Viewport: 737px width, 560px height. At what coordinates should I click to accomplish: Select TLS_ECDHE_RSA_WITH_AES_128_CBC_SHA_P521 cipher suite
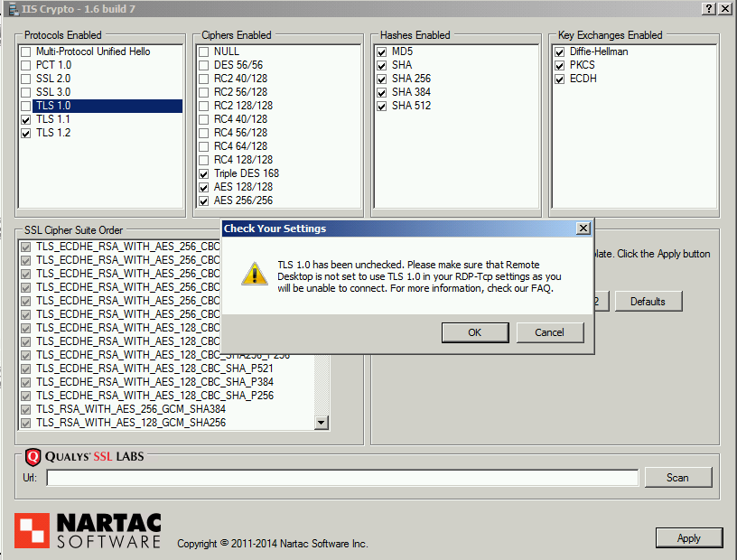point(154,369)
